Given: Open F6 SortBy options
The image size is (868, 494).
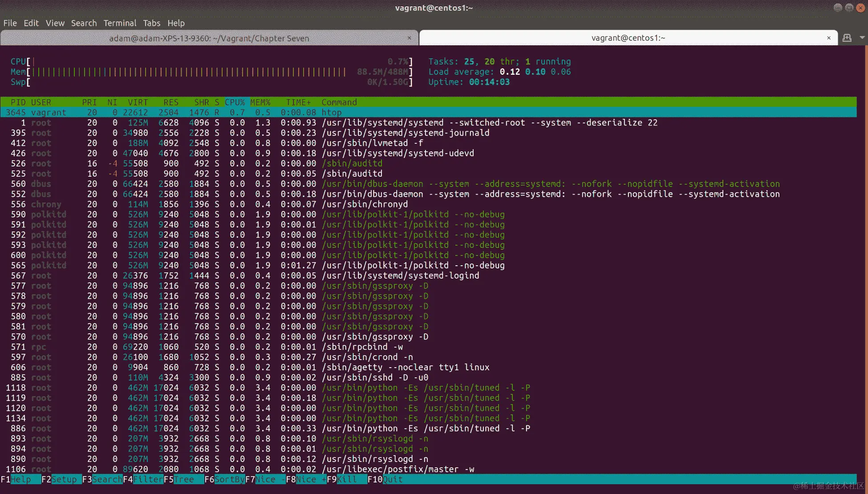Looking at the screenshot, I should [x=229, y=479].
